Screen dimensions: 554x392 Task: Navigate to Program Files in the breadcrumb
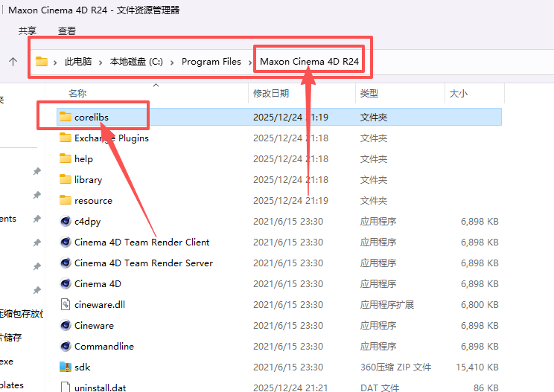pos(211,62)
